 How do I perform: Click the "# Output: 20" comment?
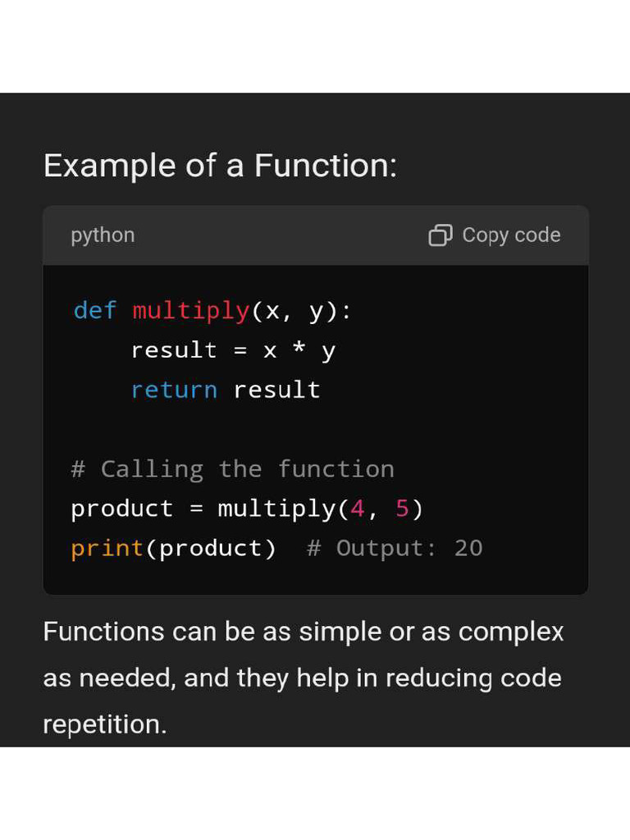(395, 548)
